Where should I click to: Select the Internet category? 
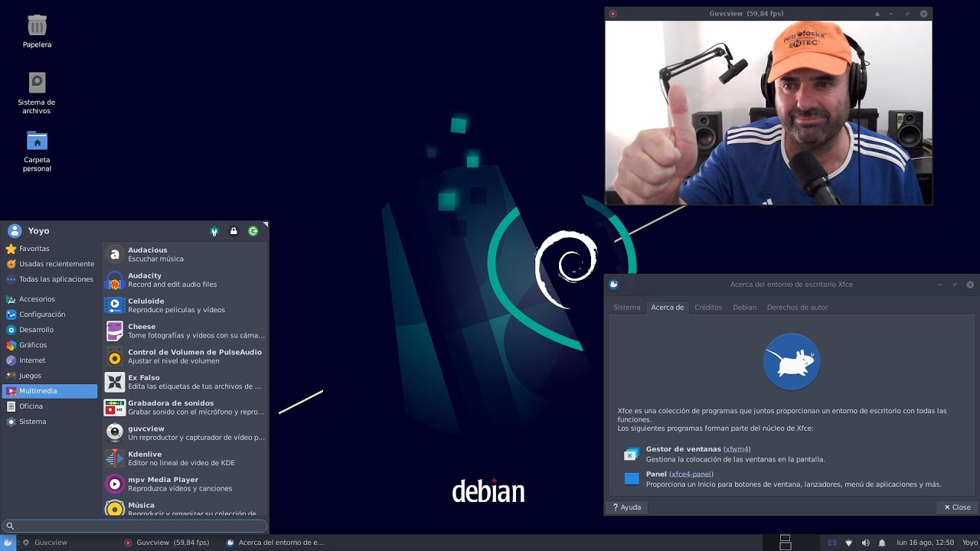50,360
